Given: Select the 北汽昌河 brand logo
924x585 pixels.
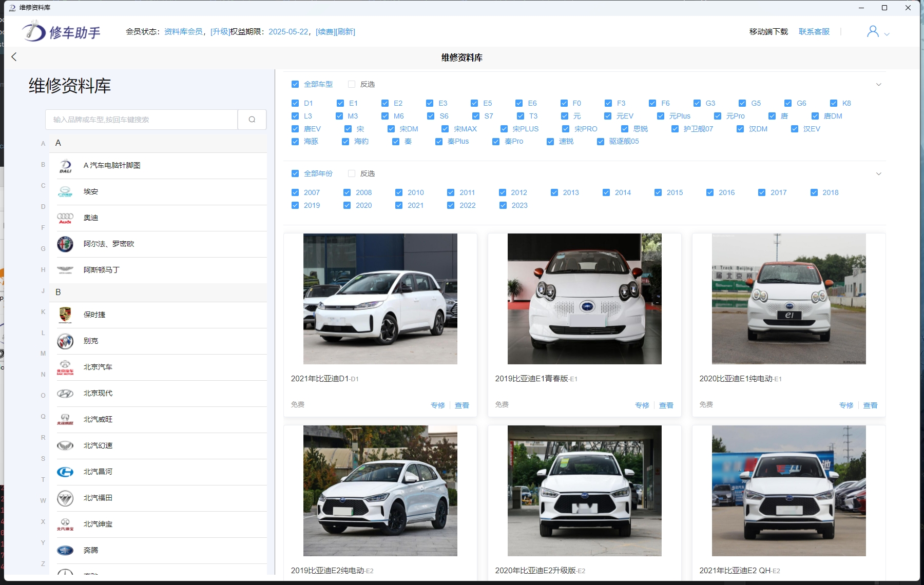Looking at the screenshot, I should coord(65,472).
